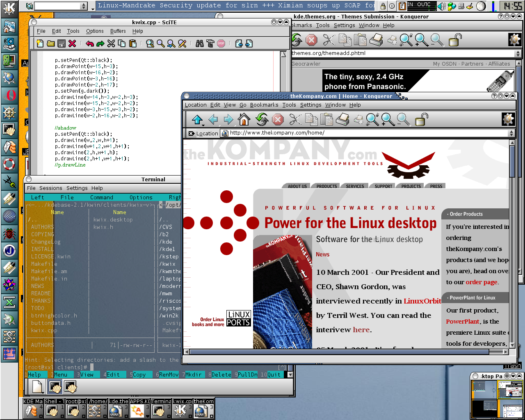Follow the 'order page' link
Viewport: 525px width, 420px height.
(482, 282)
